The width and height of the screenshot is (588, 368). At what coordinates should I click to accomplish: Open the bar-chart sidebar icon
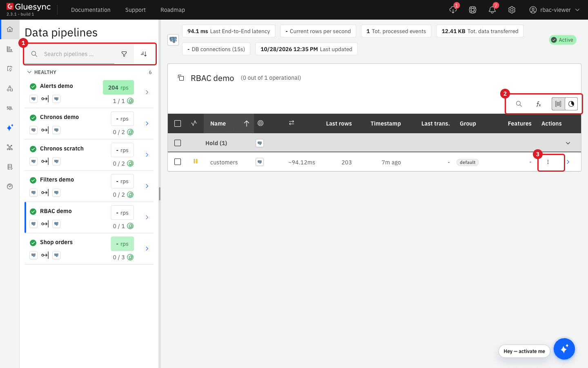pyautogui.click(x=10, y=49)
